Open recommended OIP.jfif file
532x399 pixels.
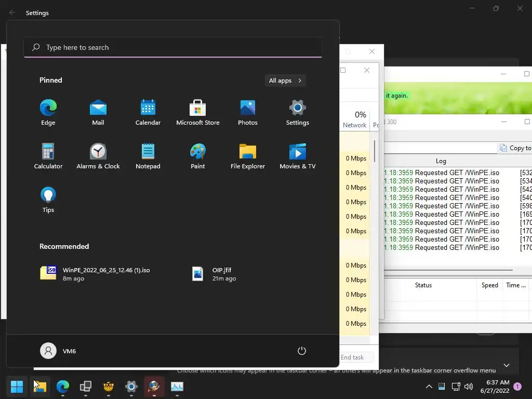point(215,274)
